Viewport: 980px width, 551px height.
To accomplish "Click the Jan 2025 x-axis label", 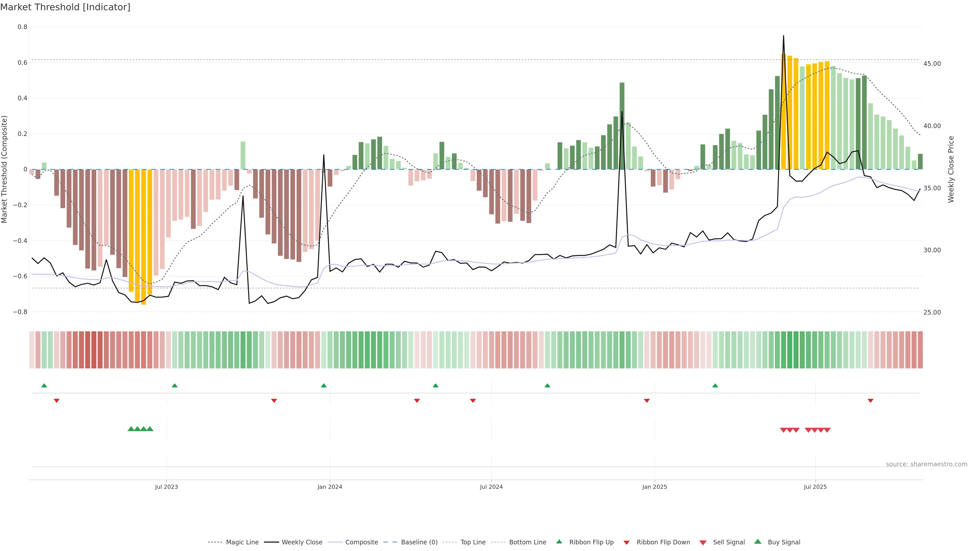I will 654,487.
